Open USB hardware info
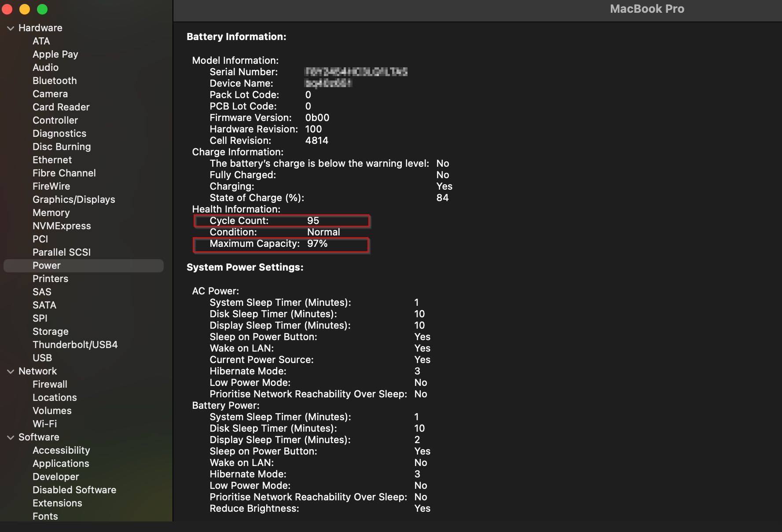The width and height of the screenshot is (782, 532). click(42, 358)
